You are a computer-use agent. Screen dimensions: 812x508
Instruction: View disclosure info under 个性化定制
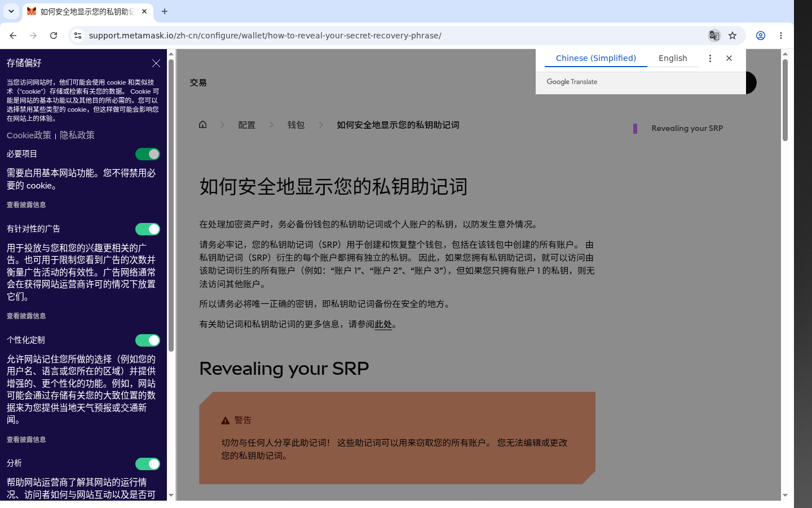coord(26,440)
